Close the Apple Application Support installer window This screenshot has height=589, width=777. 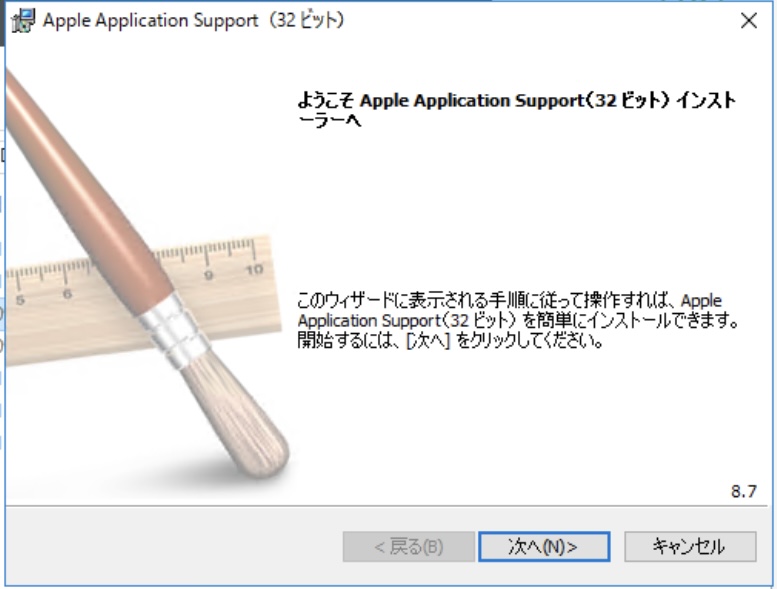click(749, 21)
